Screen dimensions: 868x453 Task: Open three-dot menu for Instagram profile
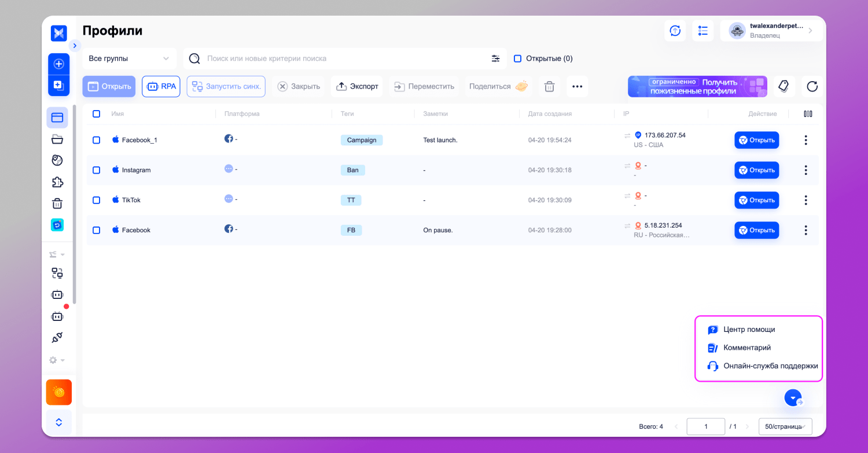806,170
